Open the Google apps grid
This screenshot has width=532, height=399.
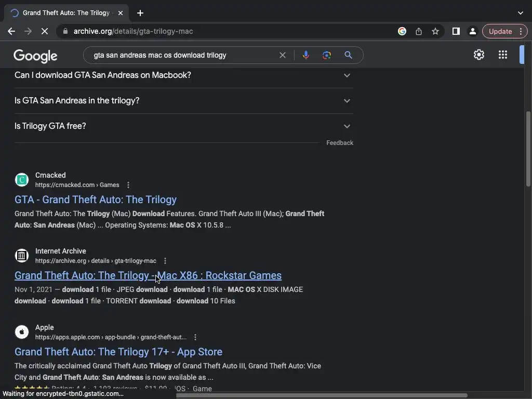(x=503, y=55)
